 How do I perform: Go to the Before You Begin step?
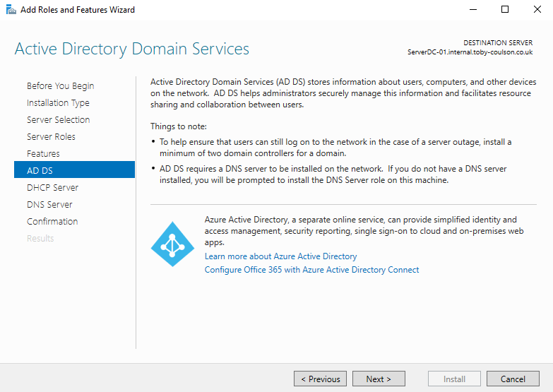coord(60,86)
